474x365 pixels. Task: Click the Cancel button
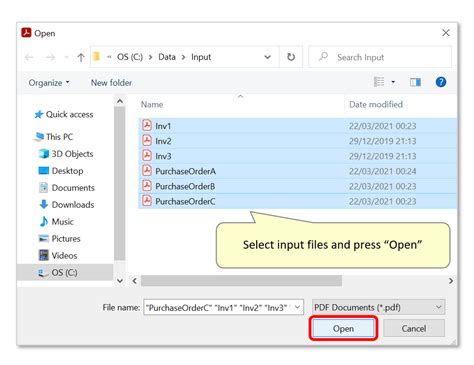(414, 328)
